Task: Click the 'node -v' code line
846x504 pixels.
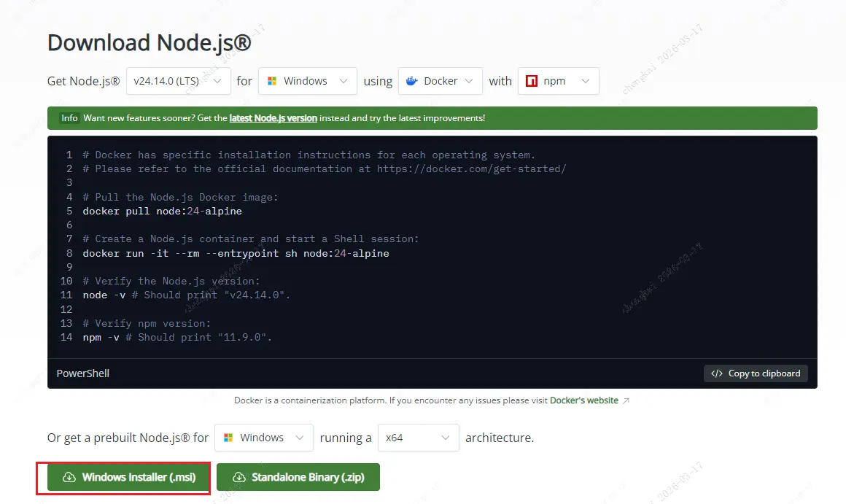Action: (x=186, y=295)
